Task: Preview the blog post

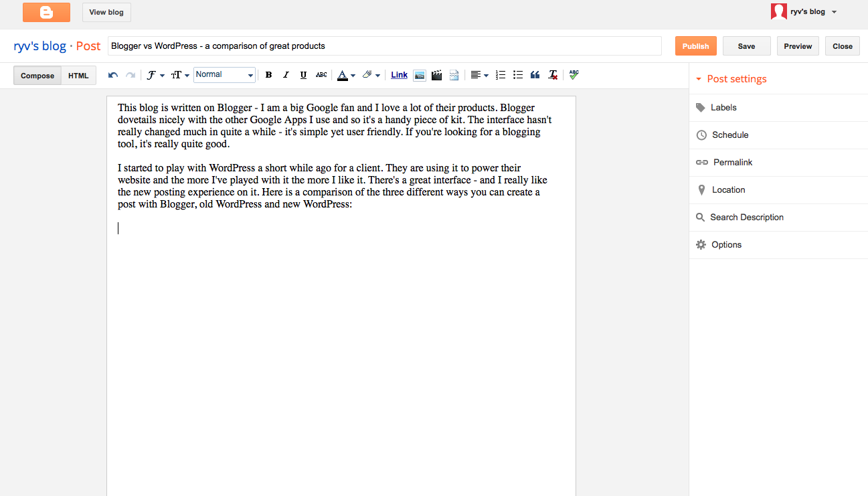Action: point(798,46)
